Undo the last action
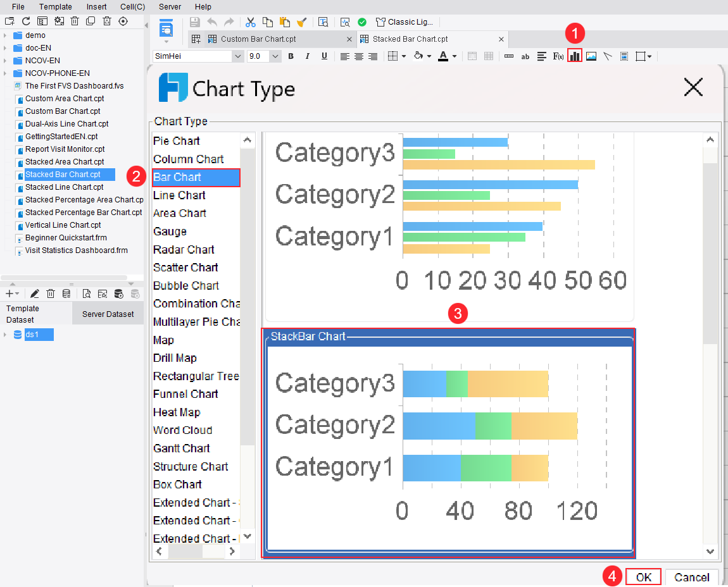Screen dimensions: 728x587 (212, 22)
